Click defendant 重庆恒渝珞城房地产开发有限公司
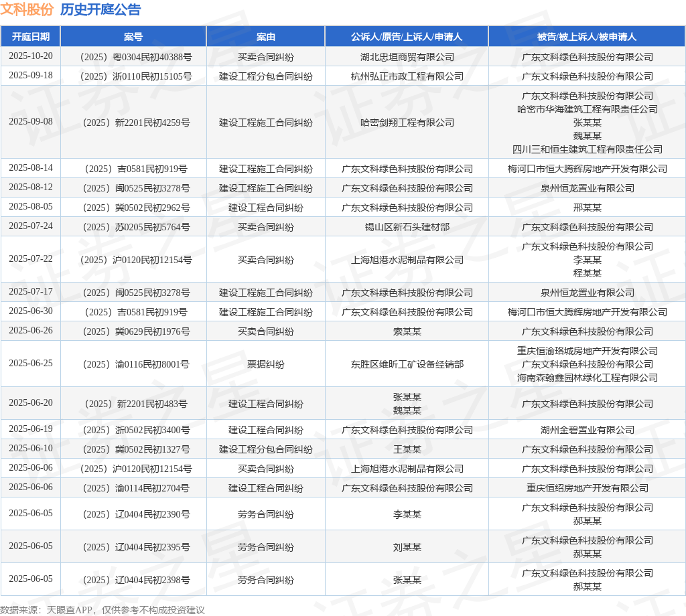Image resolution: width=686 pixels, height=616 pixels. click(587, 351)
